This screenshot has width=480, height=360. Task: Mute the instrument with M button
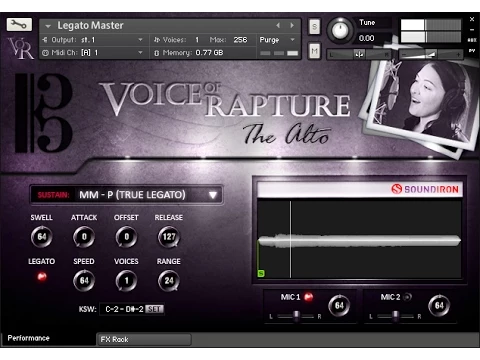[x=314, y=51]
